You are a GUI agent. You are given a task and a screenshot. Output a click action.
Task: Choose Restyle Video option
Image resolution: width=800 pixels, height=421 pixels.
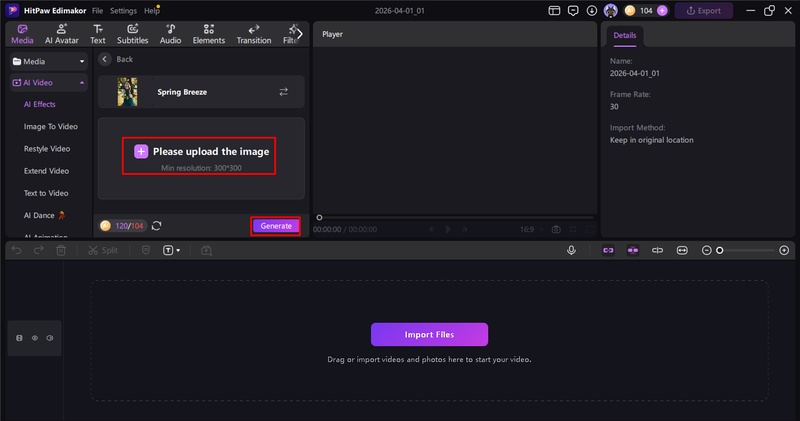(47, 149)
